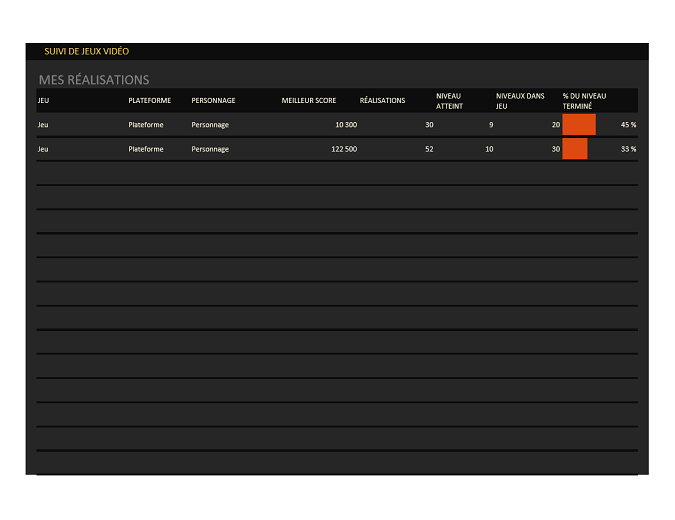The width and height of the screenshot is (675, 520).
Task: Click the SUIVI DE JEUX VIDÉO title
Action: (x=86, y=51)
